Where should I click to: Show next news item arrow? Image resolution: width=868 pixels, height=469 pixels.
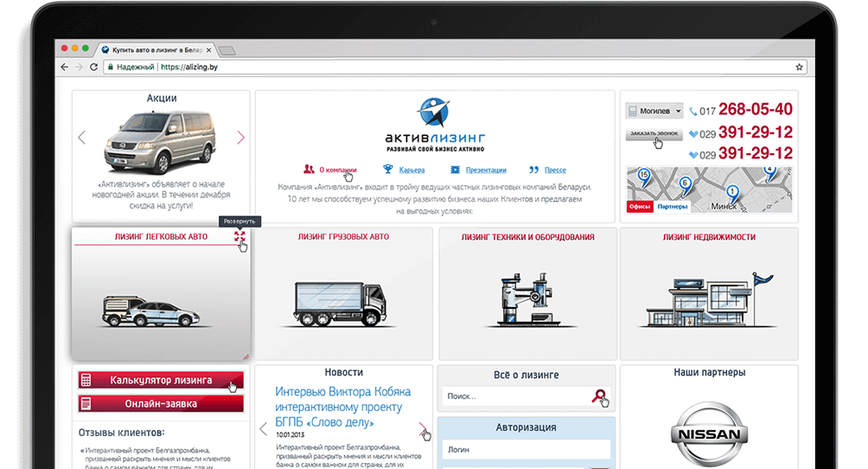coord(423,428)
